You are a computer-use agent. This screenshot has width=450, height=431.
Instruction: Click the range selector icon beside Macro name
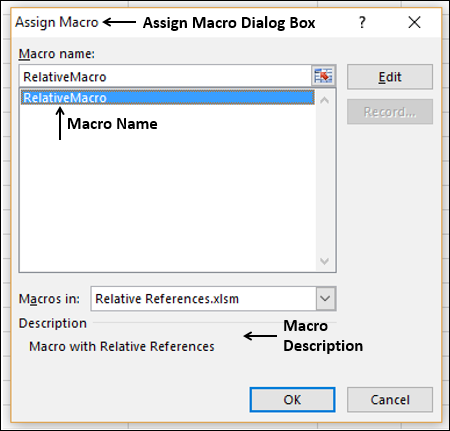[x=323, y=76]
